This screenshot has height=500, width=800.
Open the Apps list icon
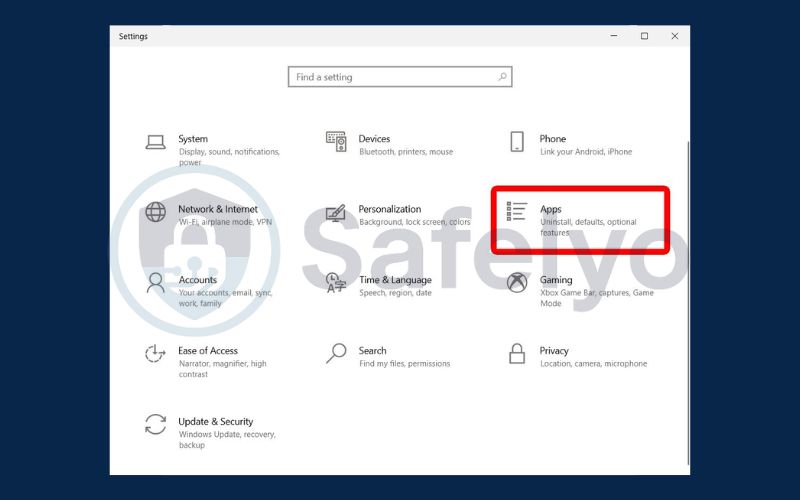point(516,211)
